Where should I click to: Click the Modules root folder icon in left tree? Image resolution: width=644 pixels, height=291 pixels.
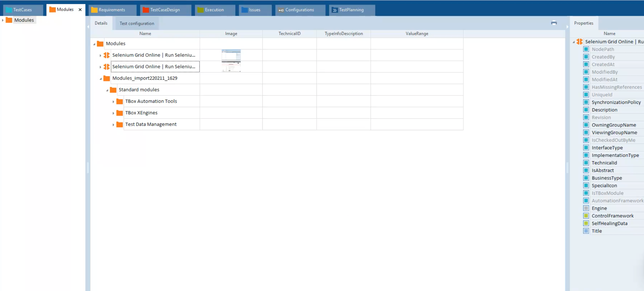9,20
